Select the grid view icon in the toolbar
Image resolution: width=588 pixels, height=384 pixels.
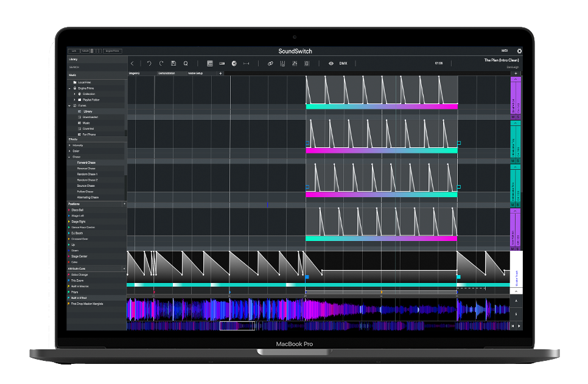click(x=211, y=63)
